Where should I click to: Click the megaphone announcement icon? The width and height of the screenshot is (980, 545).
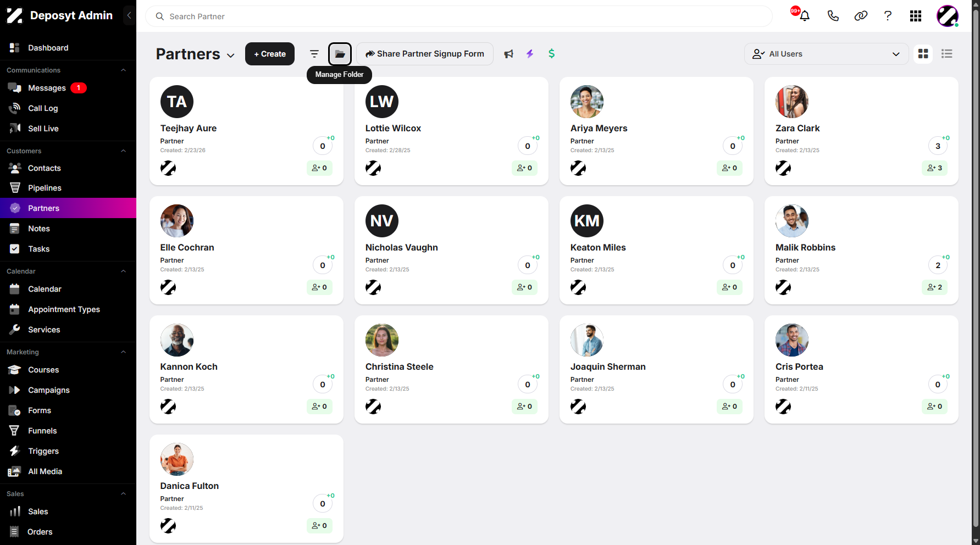pos(509,54)
